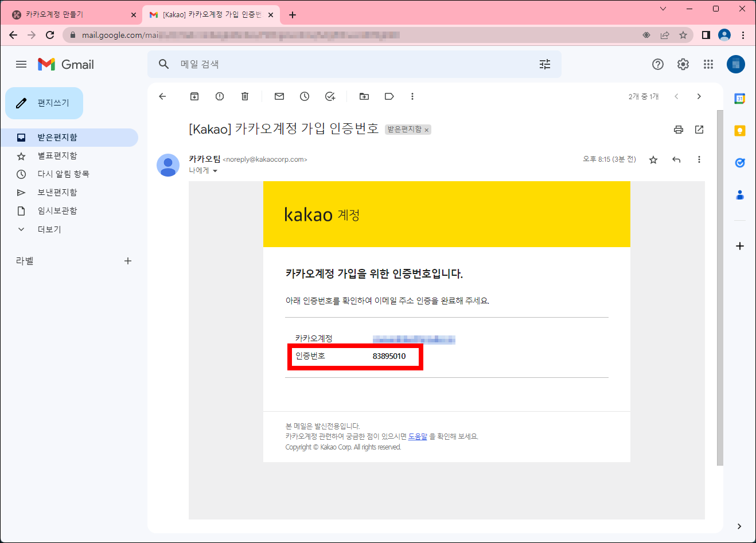This screenshot has width=756, height=543.
Task: Open labels icon in toolbar
Action: (x=389, y=96)
